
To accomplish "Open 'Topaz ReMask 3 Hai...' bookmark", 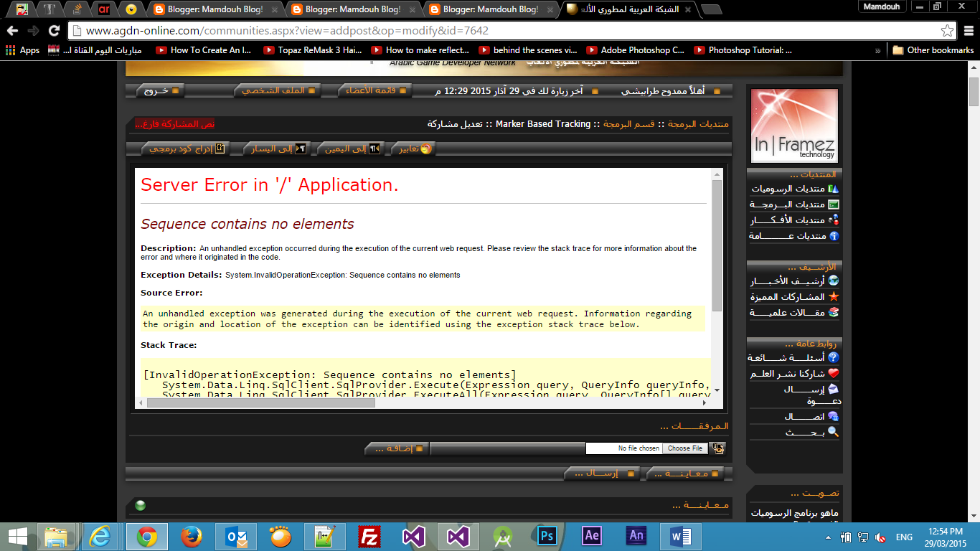I will click(312, 50).
